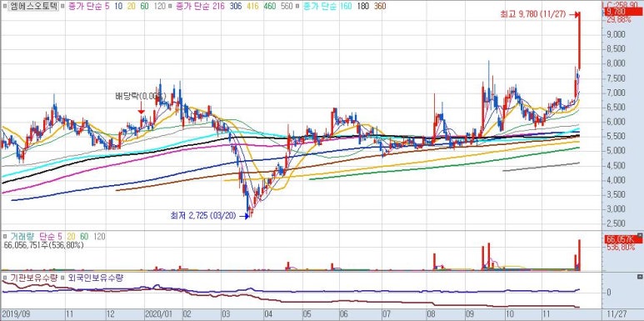644x321 pixels.
Task: Click the 8,000 price axis label
Action: tap(615, 63)
